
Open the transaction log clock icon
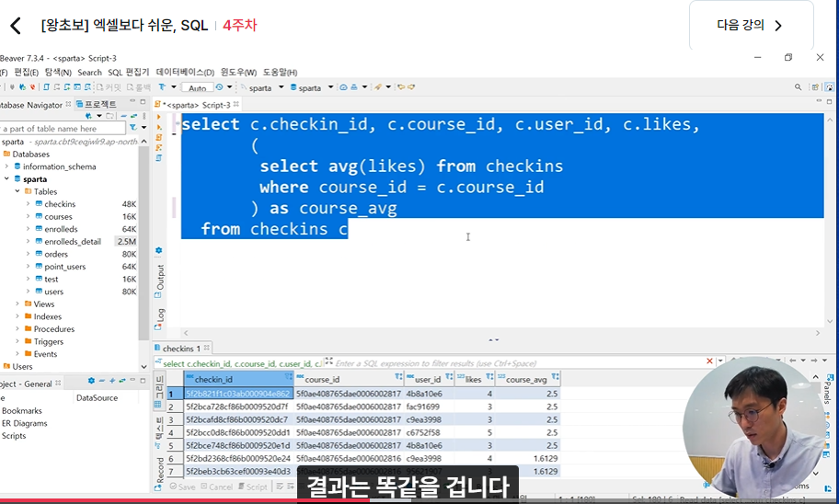tap(219, 87)
